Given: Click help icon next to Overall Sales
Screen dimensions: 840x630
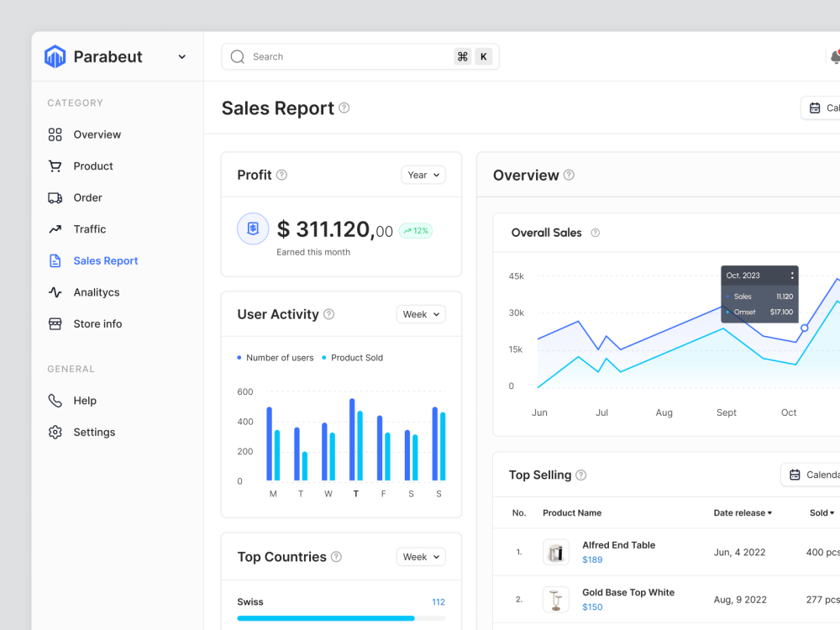Looking at the screenshot, I should tap(596, 233).
